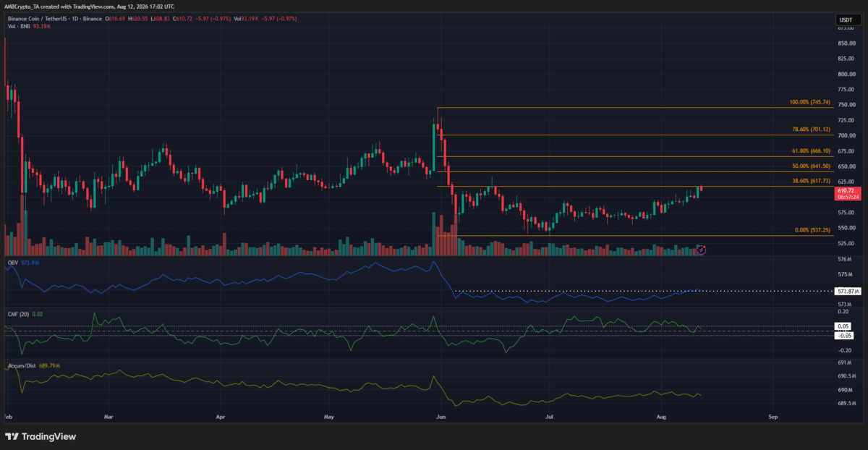Click the 525.00 price axis label

[846, 243]
